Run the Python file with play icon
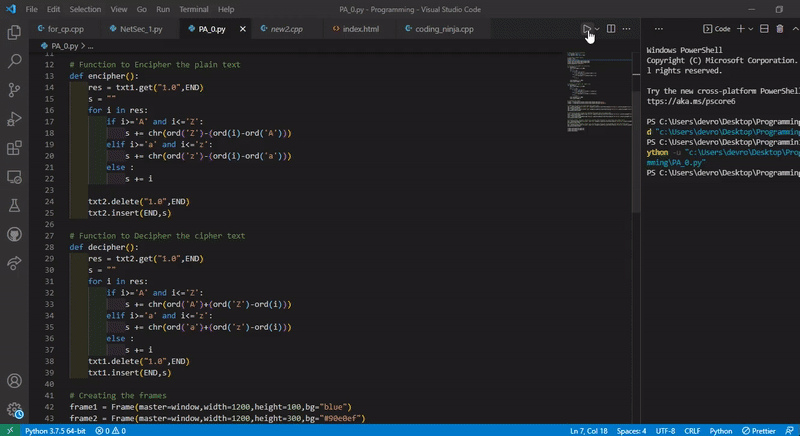Screen dimensions: 800x436 [587, 29]
